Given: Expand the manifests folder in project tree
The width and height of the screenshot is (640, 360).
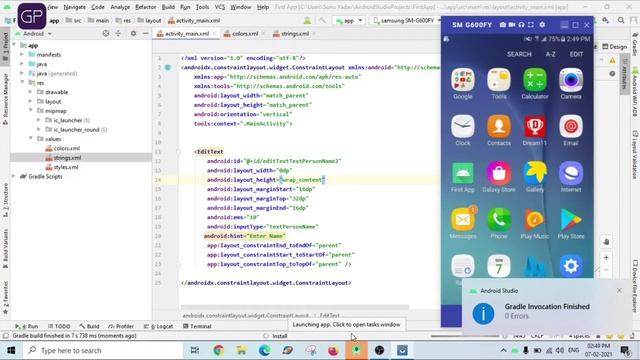Looking at the screenshot, I should click(22, 54).
